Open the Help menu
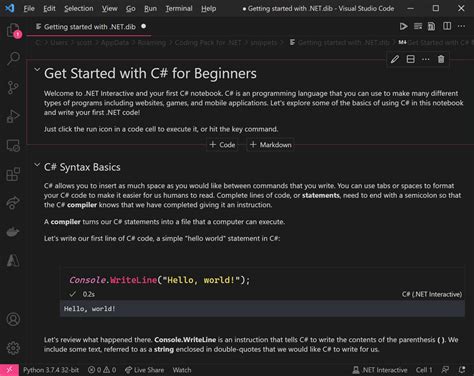474x376 pixels. tap(209, 9)
